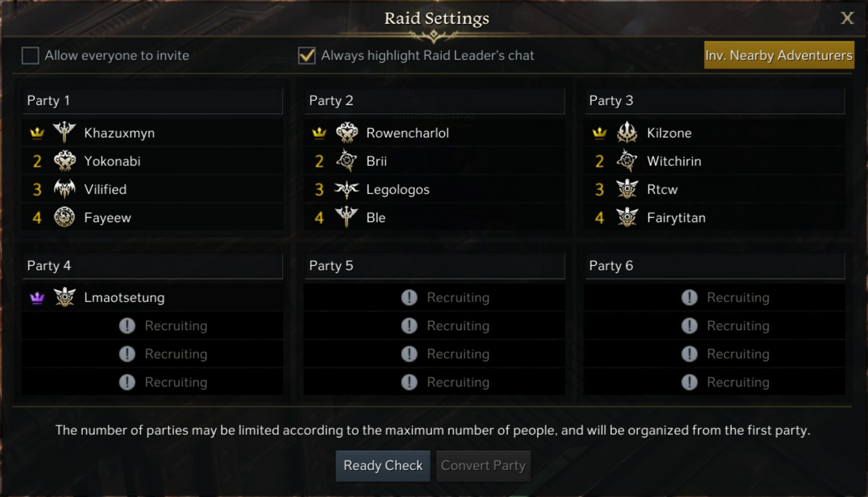The width and height of the screenshot is (868, 497).
Task: Click the Convert Party button
Action: point(483,465)
